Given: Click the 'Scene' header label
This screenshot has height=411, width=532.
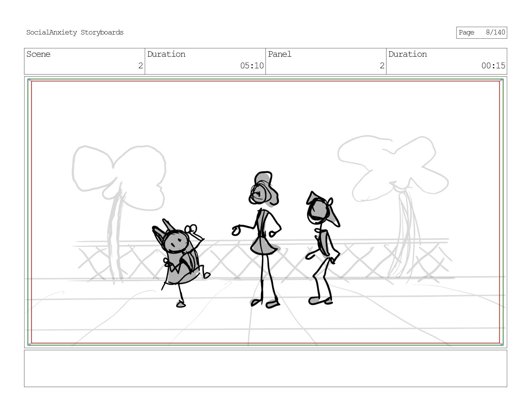Looking at the screenshot, I should [x=38, y=54].
